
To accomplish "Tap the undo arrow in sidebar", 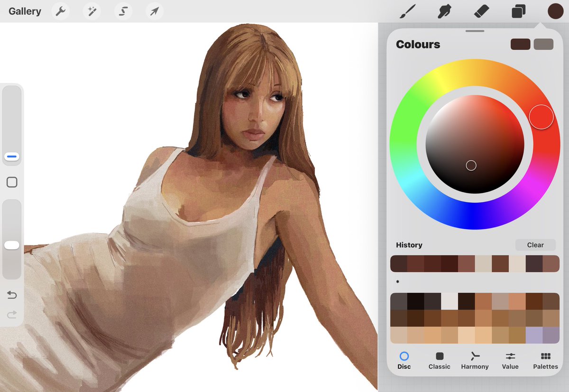I will (x=12, y=295).
